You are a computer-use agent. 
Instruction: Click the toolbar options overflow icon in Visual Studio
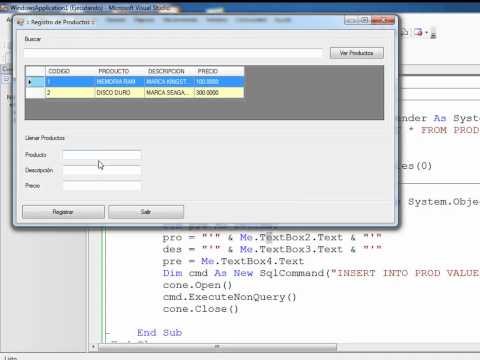point(433,34)
